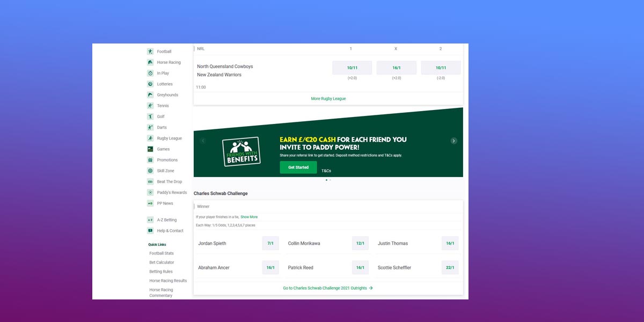
Task: Open Horse Racing Commentary quick link
Action: 161,292
